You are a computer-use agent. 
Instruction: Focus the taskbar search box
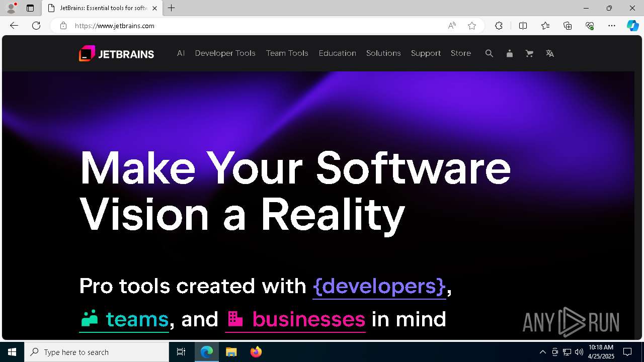click(x=97, y=352)
